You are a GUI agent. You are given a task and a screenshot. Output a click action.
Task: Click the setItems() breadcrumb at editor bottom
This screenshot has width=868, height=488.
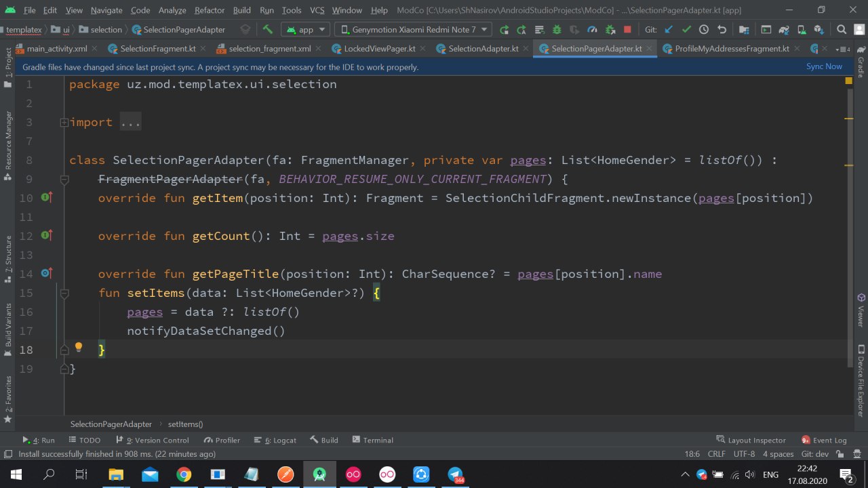[185, 424]
